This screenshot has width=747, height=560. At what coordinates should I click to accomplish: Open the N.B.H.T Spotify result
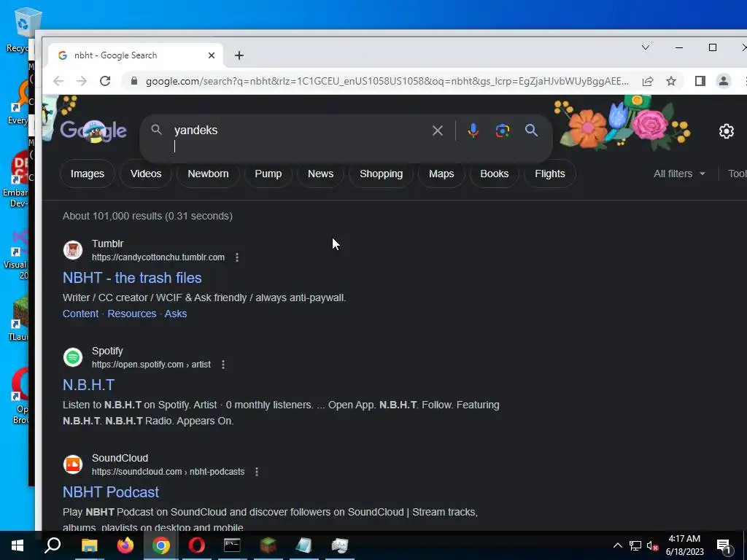point(88,385)
